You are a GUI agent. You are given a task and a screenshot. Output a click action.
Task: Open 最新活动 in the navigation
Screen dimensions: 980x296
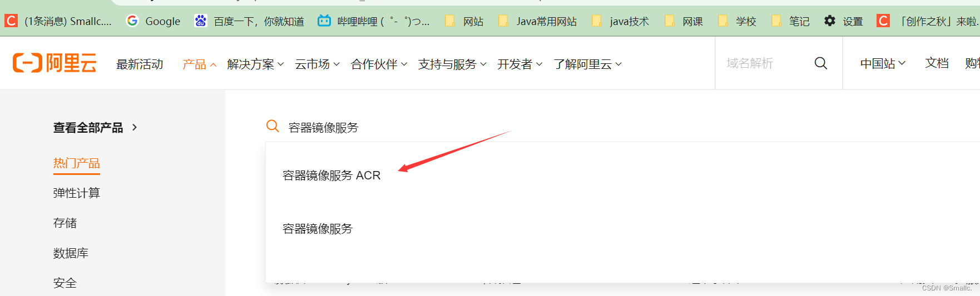click(140, 64)
